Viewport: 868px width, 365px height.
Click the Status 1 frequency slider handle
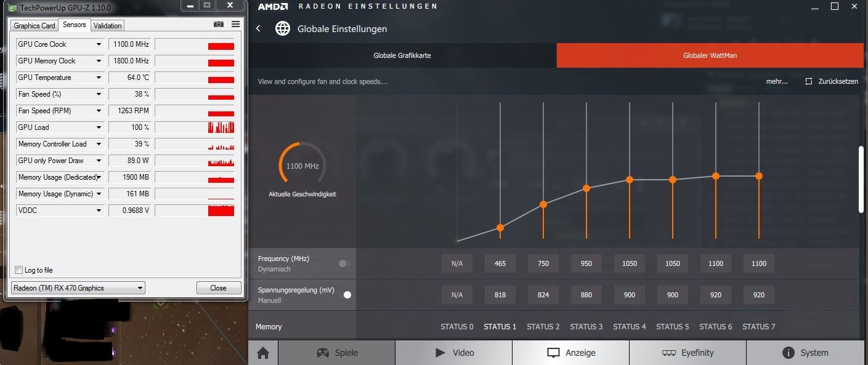(x=500, y=228)
